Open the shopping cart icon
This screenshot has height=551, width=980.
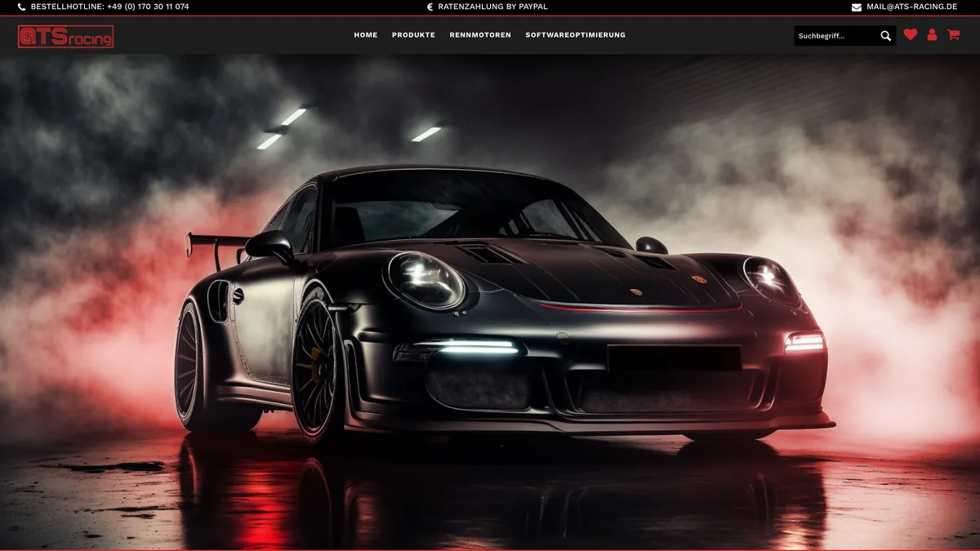(x=953, y=35)
